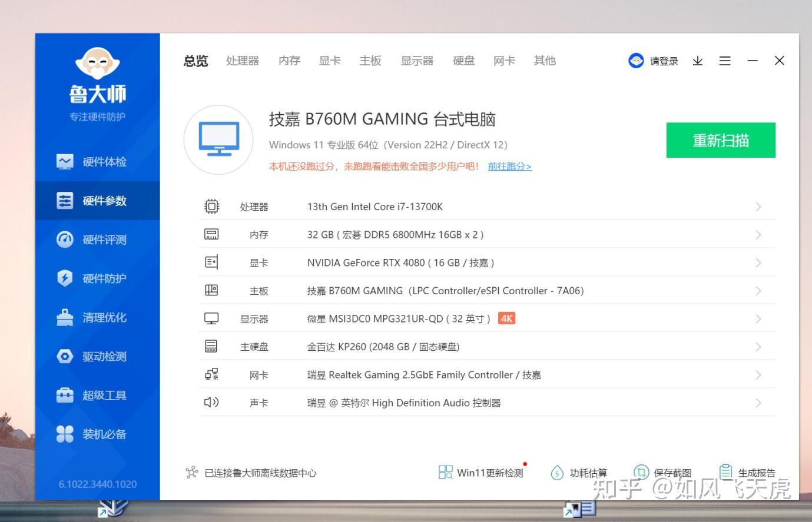Click text 13th Gen Intel Core i7-13700K
This screenshot has height=522, width=812.
[375, 207]
